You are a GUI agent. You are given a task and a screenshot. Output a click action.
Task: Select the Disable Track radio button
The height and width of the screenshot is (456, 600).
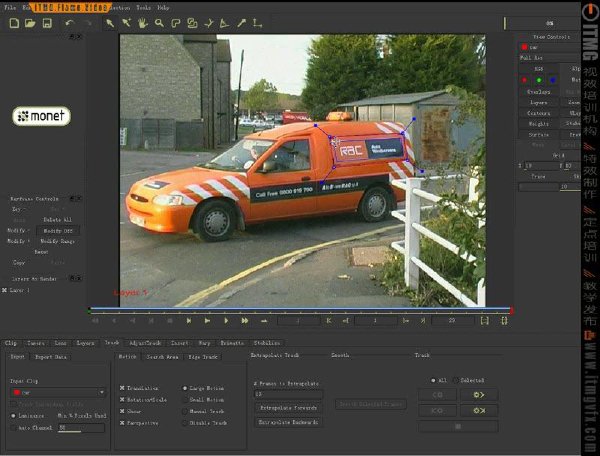tap(185, 423)
